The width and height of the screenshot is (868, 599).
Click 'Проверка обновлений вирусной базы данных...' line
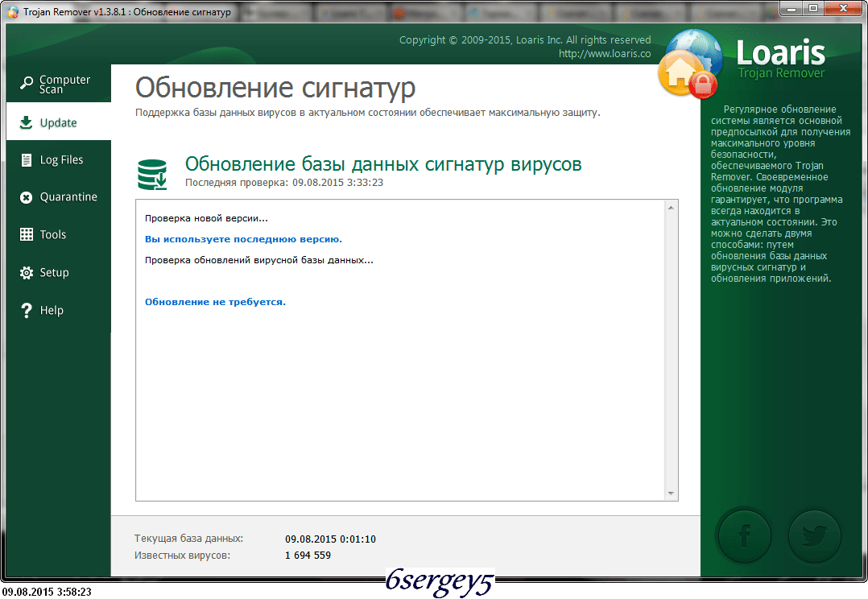[x=259, y=260]
